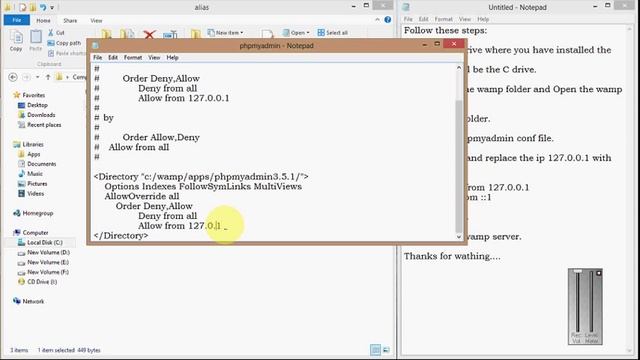
Task: Click the phpmyadmin Notepad scroll down arrow
Action: pos(459,237)
